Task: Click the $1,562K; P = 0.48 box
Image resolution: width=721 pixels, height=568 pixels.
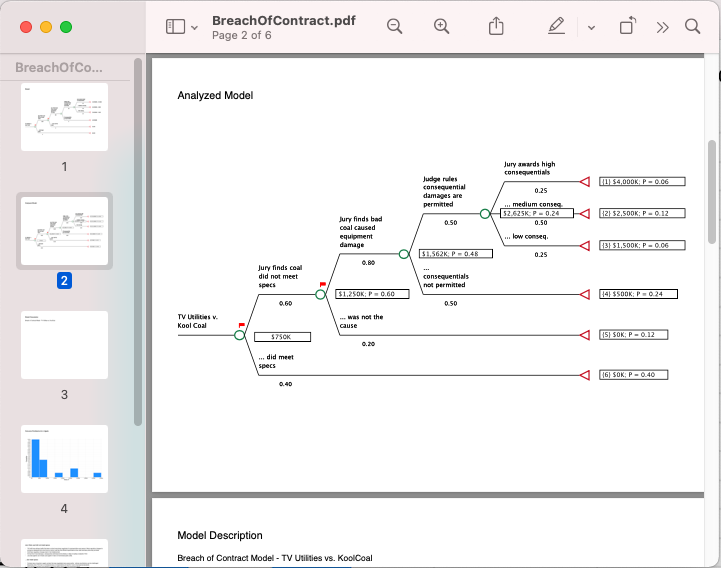Action: click(x=456, y=253)
